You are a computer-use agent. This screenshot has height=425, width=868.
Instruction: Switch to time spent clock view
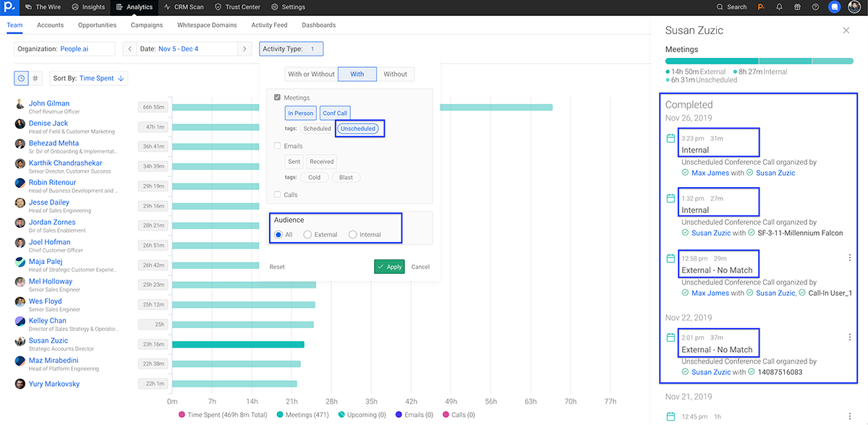[22, 78]
